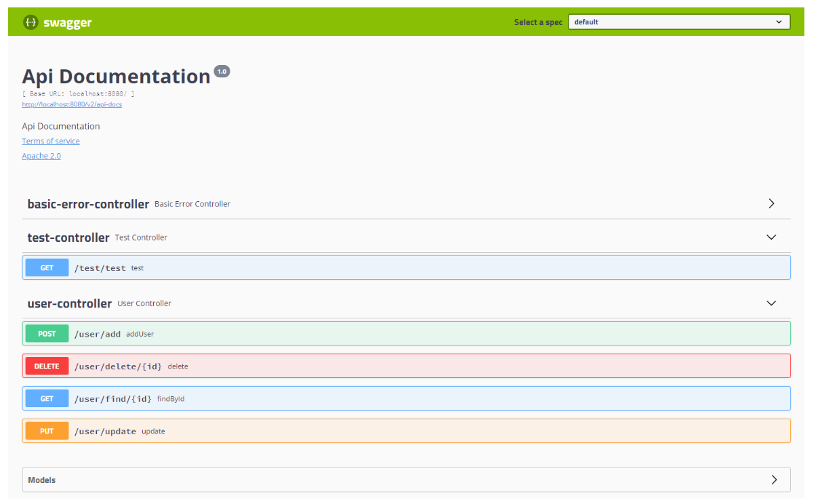Click the DELETE badge for /user/delete/{id}
Image resolution: width=820 pixels, height=504 pixels.
pyautogui.click(x=47, y=366)
